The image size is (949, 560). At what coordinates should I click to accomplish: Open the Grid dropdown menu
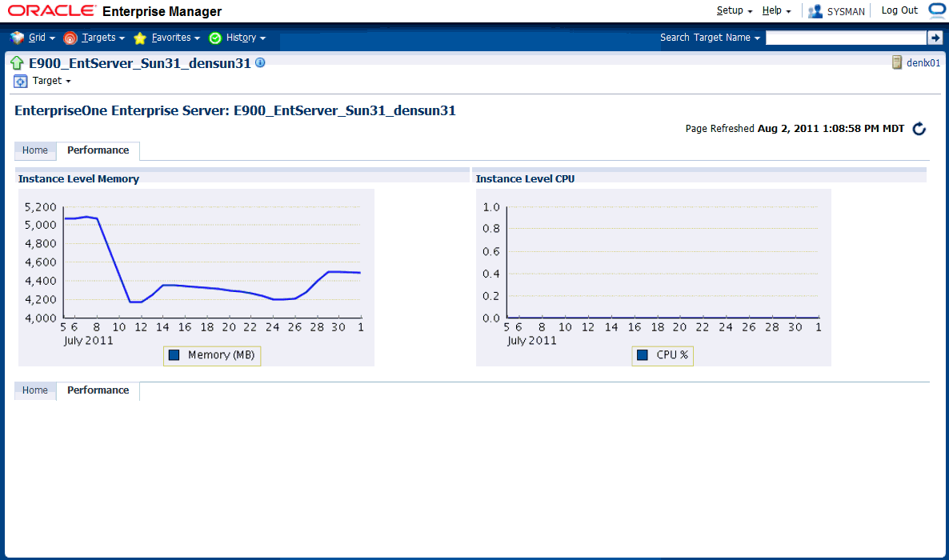42,38
